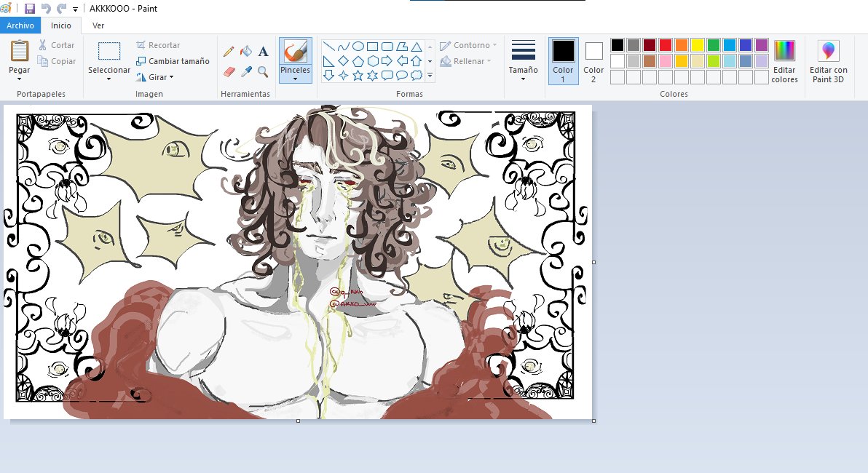Select the Magnifier tool

pyautogui.click(x=264, y=71)
